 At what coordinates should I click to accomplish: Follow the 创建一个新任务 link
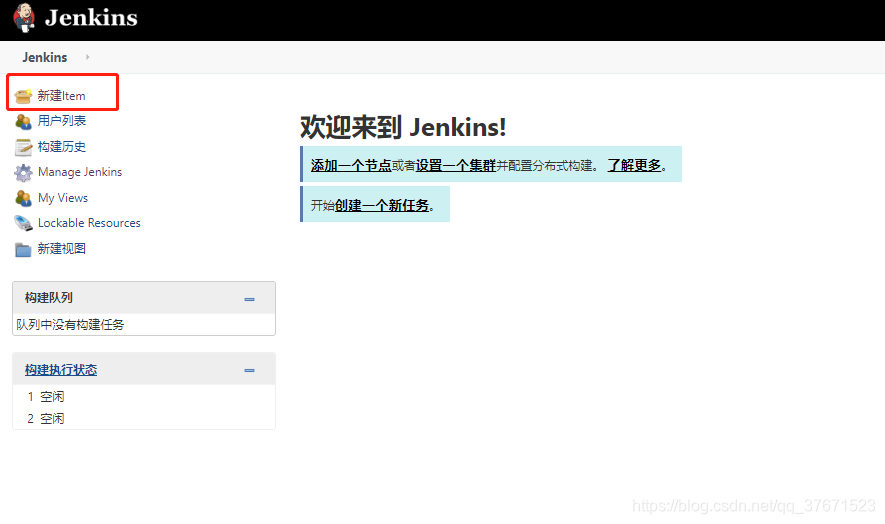(382, 206)
